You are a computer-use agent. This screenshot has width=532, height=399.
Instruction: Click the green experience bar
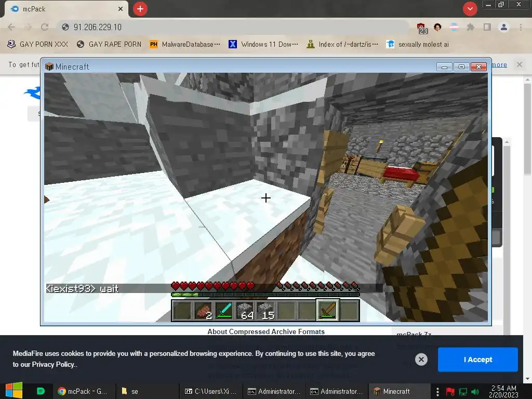coord(265,295)
